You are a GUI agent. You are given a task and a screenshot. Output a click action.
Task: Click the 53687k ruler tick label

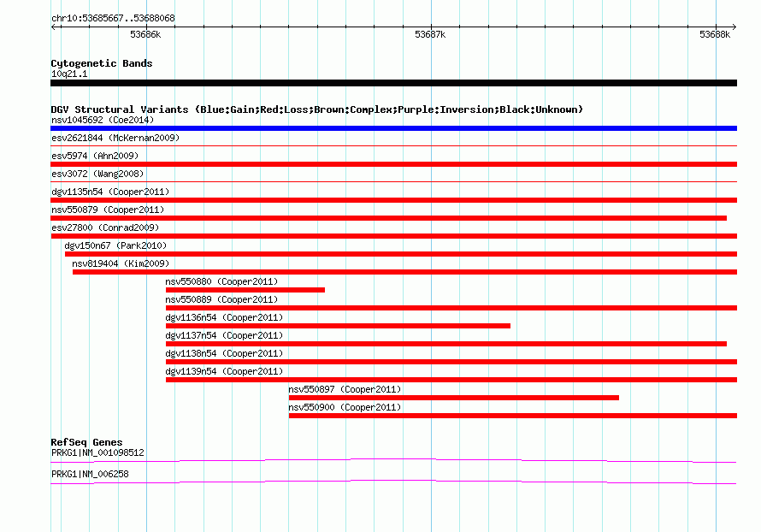pyautogui.click(x=430, y=34)
